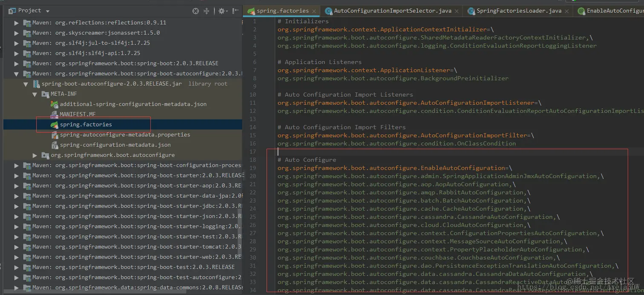Click the icon of additional-spring-configuration-metadata.json
Screen dimensions: 644x295
click(55, 104)
